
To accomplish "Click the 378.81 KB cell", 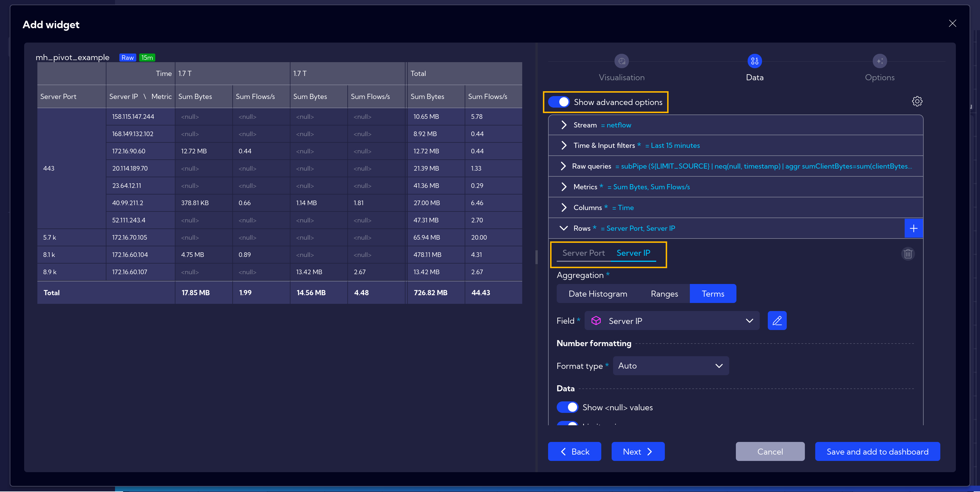I will 204,203.
